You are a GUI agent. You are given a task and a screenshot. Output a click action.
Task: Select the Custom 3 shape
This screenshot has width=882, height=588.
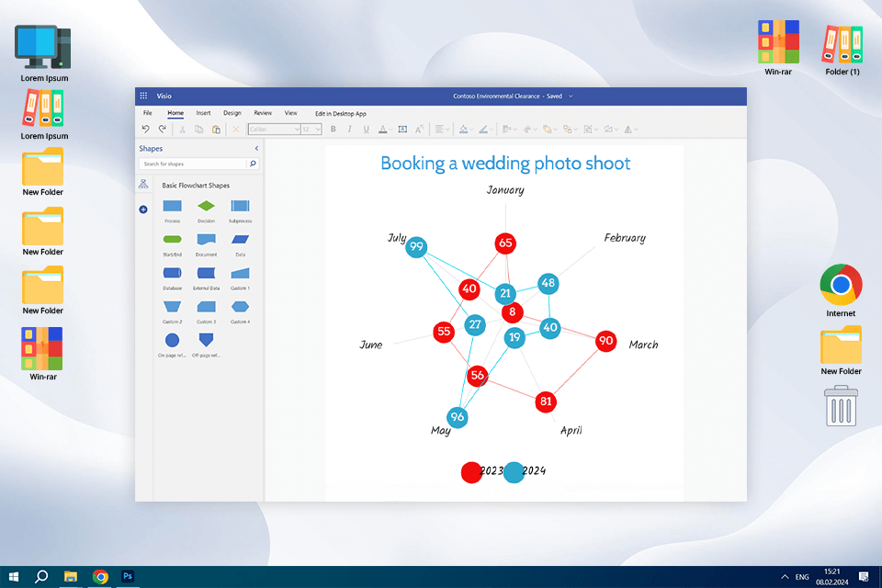point(207,307)
